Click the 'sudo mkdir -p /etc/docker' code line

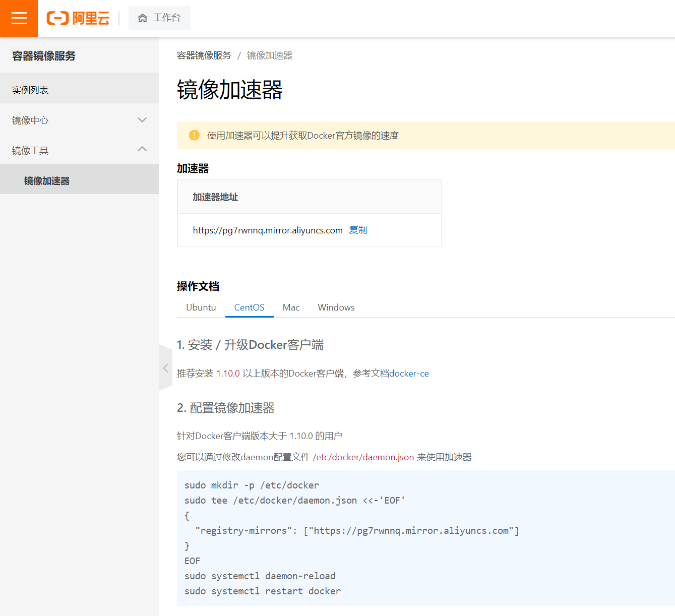pos(252,485)
